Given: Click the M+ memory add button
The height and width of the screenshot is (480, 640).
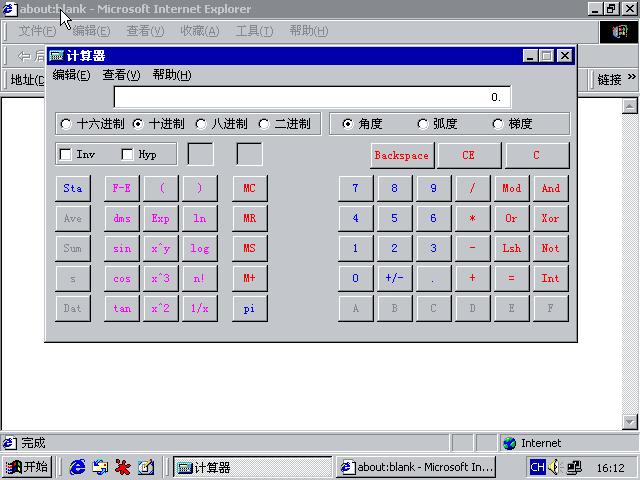Looking at the screenshot, I should pos(249,278).
